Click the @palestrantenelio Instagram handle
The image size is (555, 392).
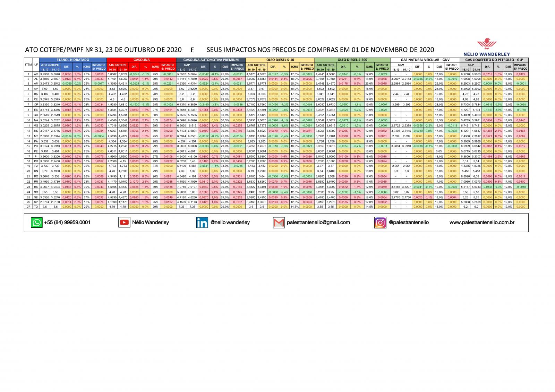pos(409,223)
